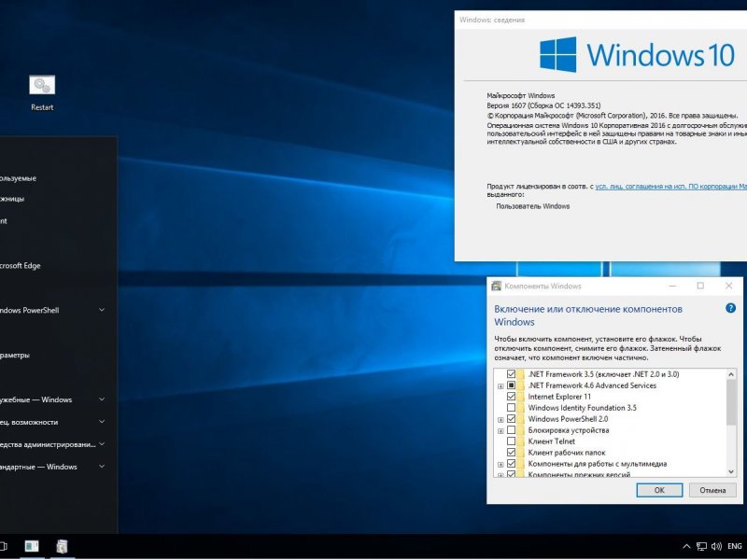The height and width of the screenshot is (560, 747).
Task: Uncheck Компоненты для работы с мультимедиа checkbox
Action: click(x=511, y=464)
